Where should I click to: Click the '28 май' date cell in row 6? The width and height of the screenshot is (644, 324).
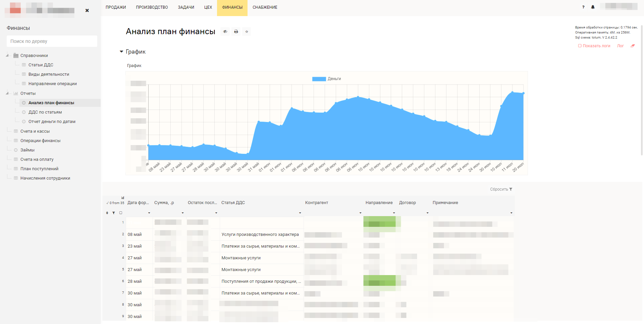(139, 281)
